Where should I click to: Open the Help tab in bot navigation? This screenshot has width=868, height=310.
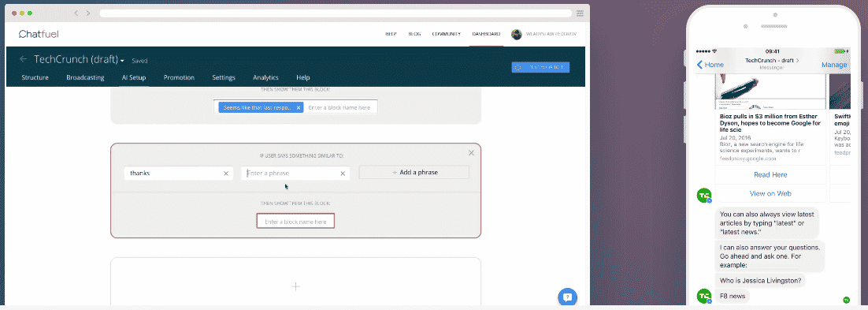click(x=302, y=77)
